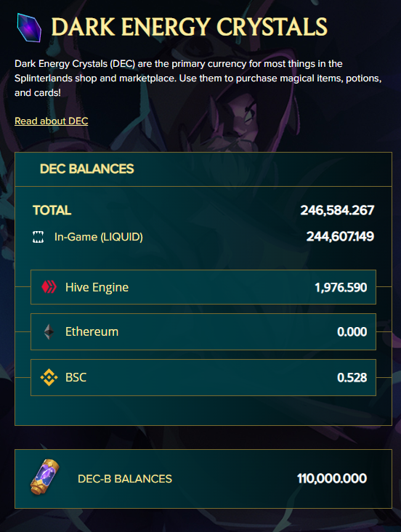Image resolution: width=401 pixels, height=532 pixels.
Task: Click the red Hive Engine logo icon
Action: pos(49,287)
